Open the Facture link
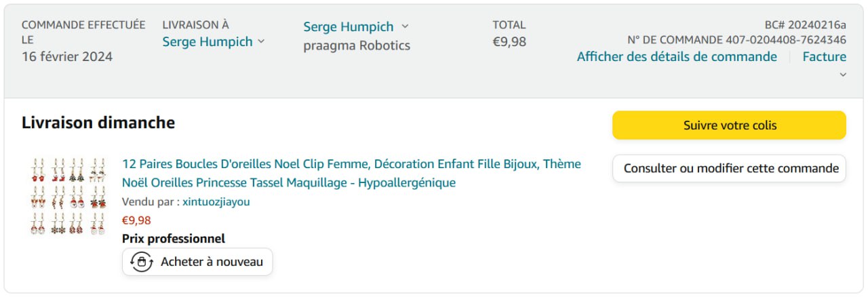 tap(824, 56)
